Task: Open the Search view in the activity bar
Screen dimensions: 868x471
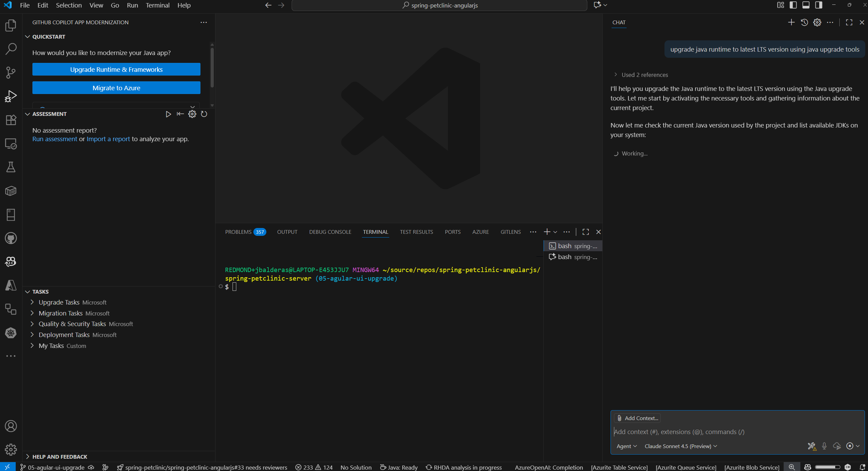Action: pyautogui.click(x=11, y=49)
